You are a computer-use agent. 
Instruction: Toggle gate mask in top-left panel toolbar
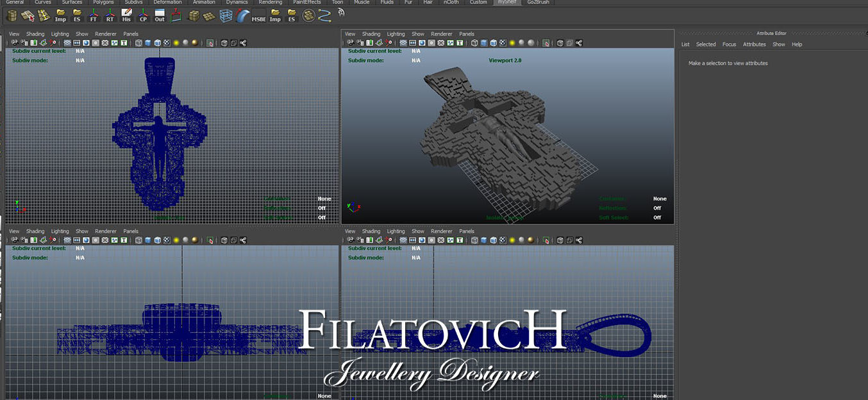[x=96, y=43]
